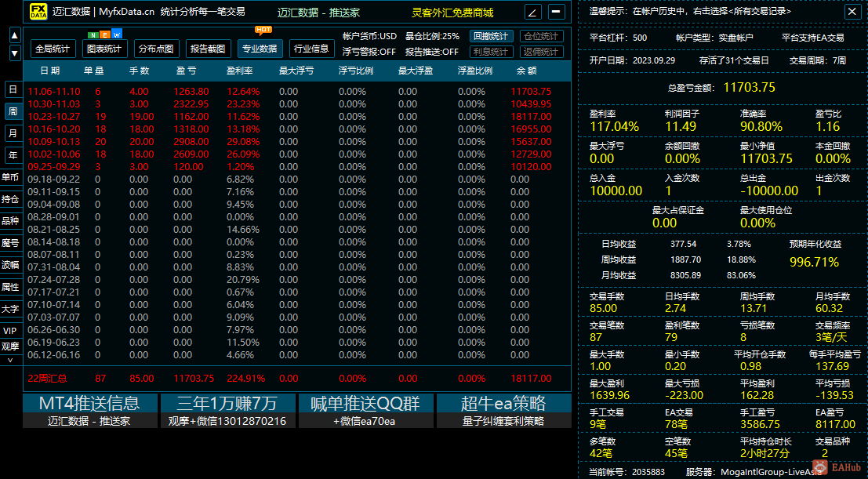
Task: Open the 持仓 sidebar tab
Action: pyautogui.click(x=10, y=199)
